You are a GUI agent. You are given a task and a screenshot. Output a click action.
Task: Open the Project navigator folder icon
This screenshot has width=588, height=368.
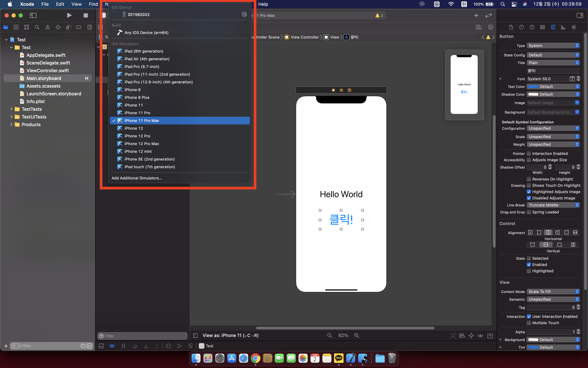pos(6,27)
